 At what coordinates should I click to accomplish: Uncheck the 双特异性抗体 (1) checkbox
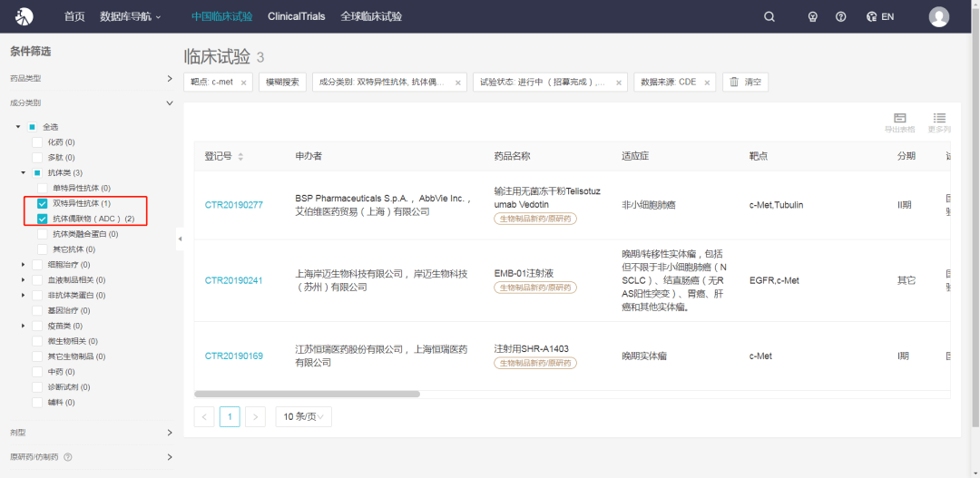[x=42, y=204]
